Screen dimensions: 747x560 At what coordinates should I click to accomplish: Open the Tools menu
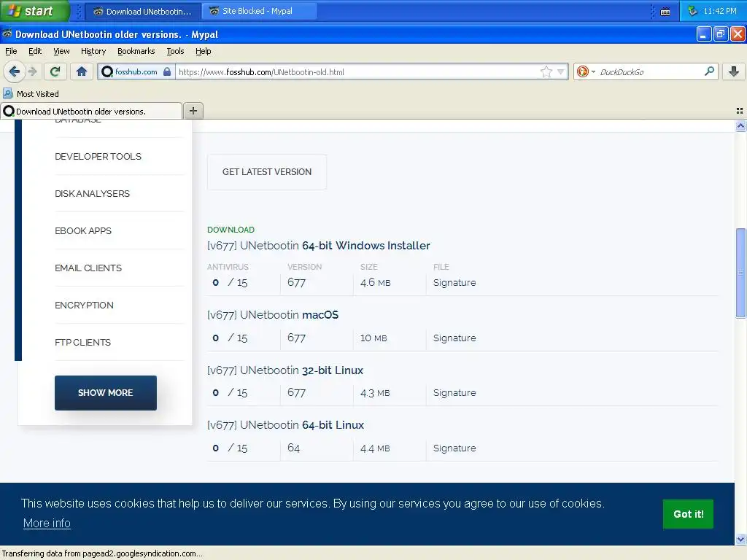(x=175, y=51)
